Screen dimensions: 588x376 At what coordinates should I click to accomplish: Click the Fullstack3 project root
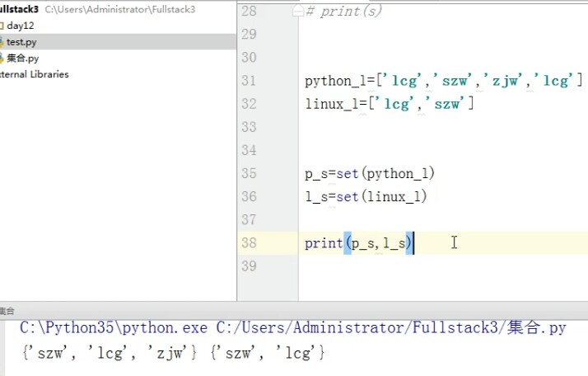[x=19, y=9]
